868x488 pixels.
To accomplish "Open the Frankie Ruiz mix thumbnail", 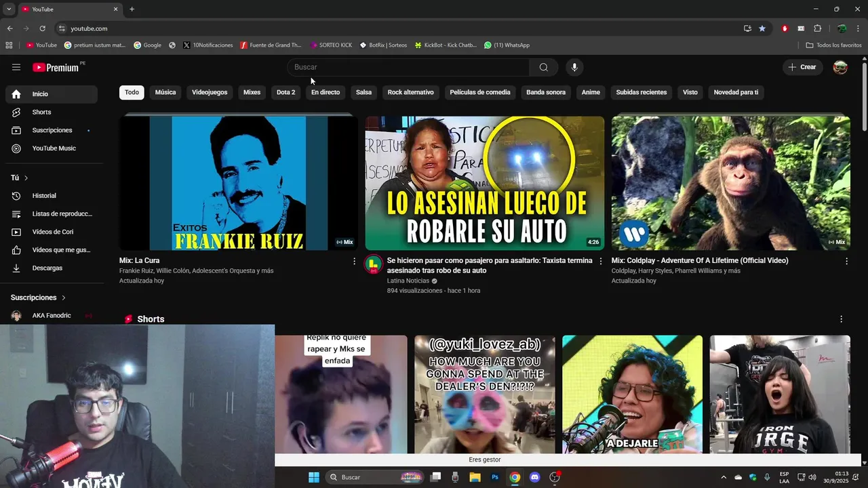I will click(x=239, y=183).
